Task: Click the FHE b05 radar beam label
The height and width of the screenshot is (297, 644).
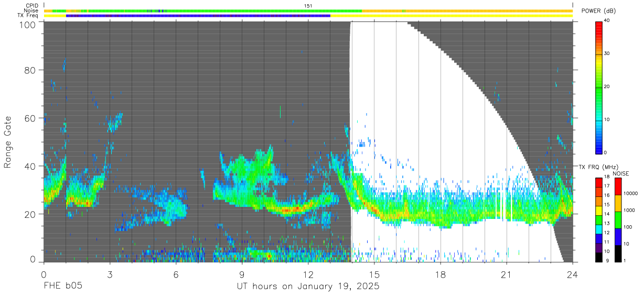Action: coord(63,287)
